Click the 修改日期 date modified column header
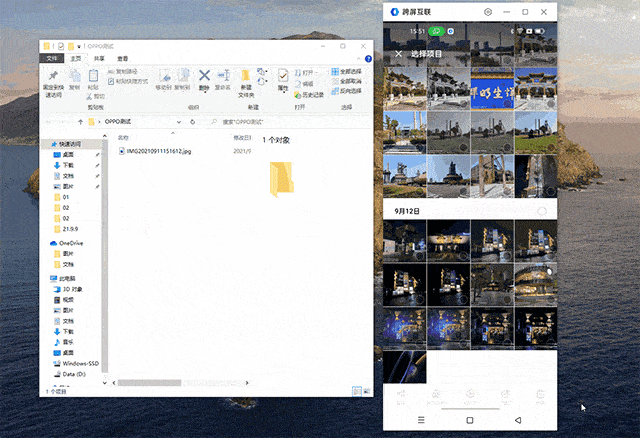Viewport: 640px width, 438px height. [x=242, y=138]
